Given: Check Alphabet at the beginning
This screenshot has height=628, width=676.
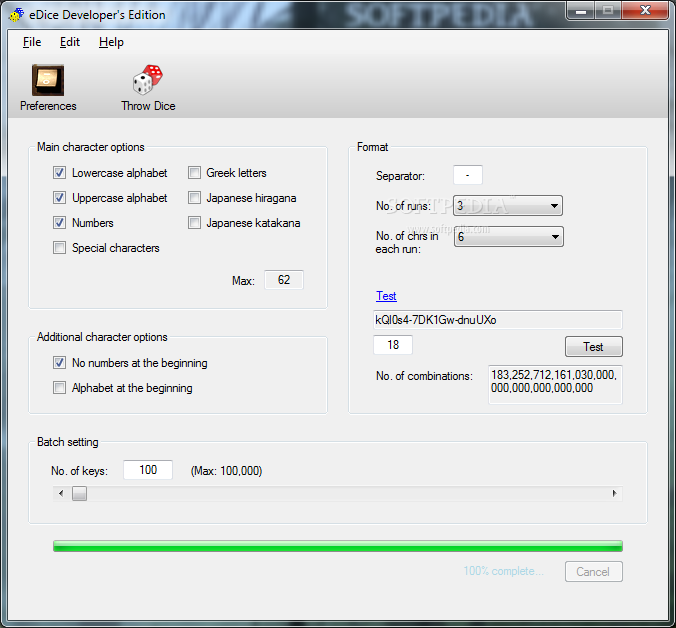Looking at the screenshot, I should pos(59,388).
